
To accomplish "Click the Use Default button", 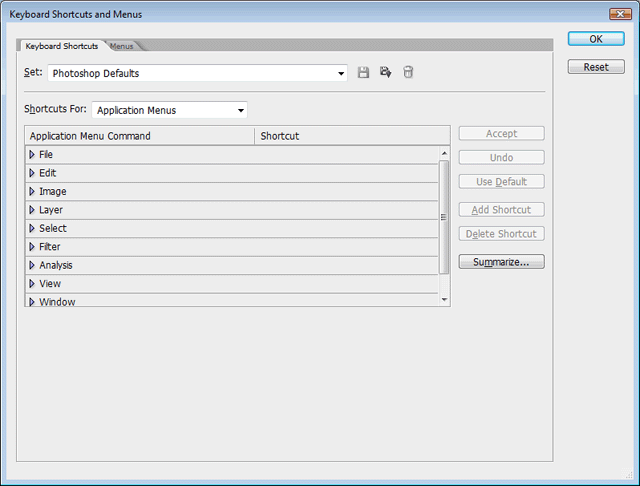I will (501, 182).
